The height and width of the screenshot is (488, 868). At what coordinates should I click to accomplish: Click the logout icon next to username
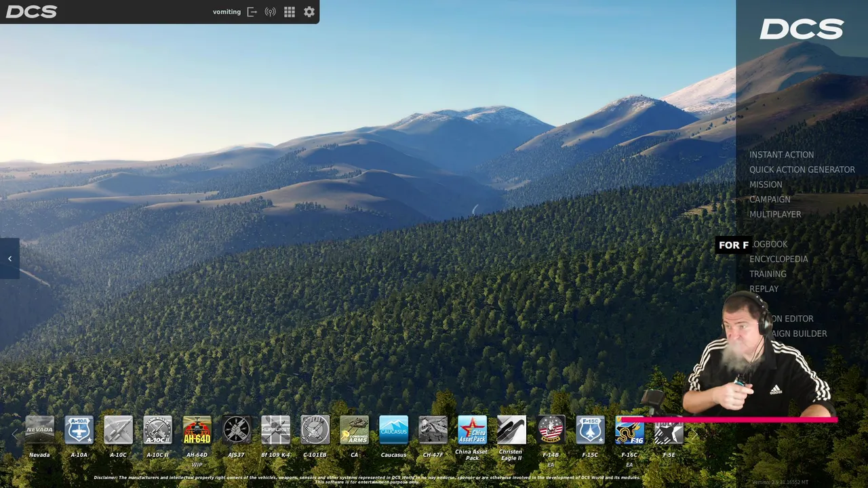point(252,12)
